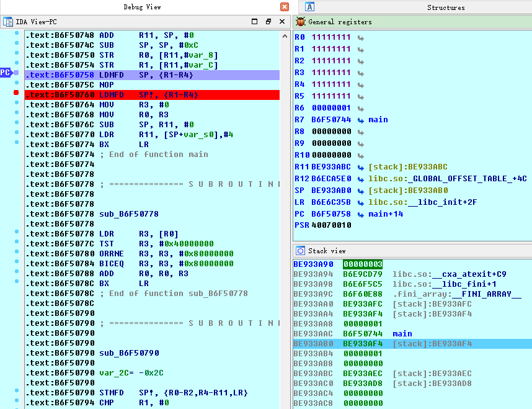Select stack value 00000003 at BE933A90
The height and width of the screenshot is (409, 532).
[363, 264]
